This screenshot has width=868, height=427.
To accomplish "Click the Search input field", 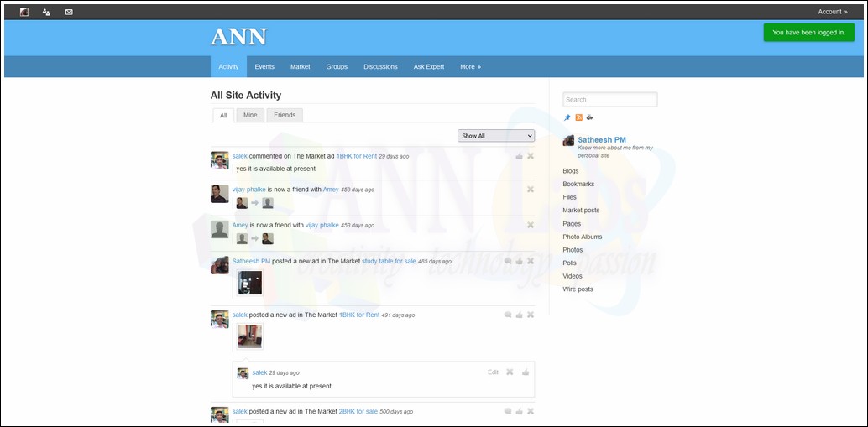I will (609, 100).
